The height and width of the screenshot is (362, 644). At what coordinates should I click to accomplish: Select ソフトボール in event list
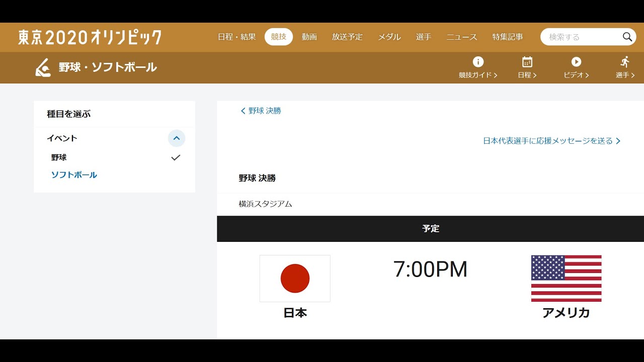tap(74, 175)
